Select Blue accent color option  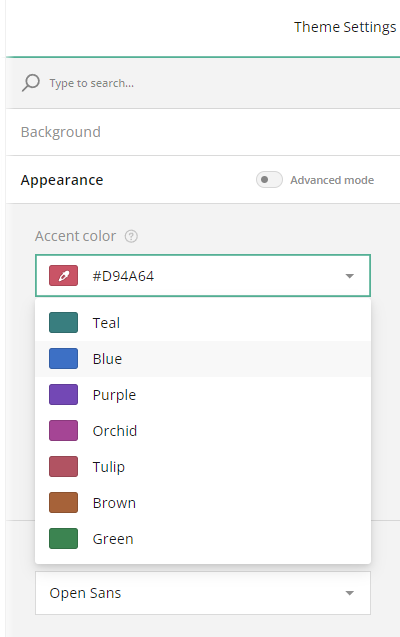(203, 359)
